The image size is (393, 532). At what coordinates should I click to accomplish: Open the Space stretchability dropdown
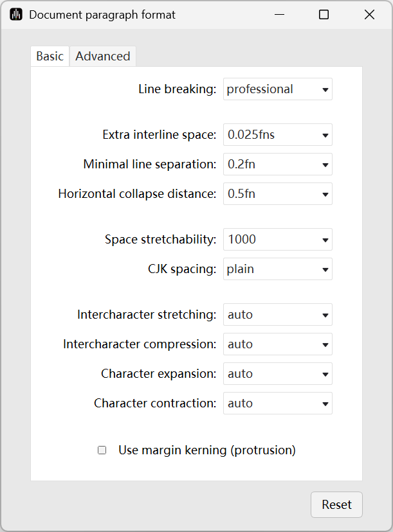pos(325,240)
